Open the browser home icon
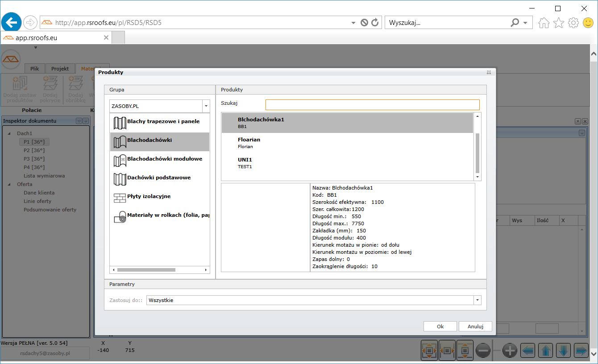 [544, 23]
